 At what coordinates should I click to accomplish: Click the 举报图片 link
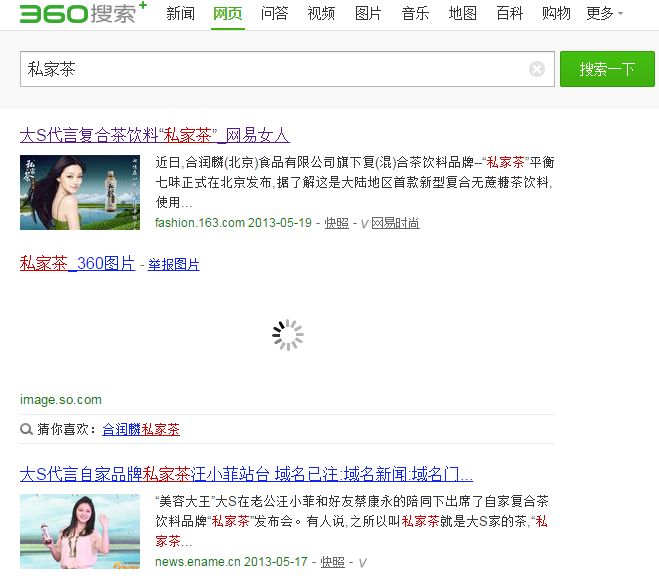[174, 264]
